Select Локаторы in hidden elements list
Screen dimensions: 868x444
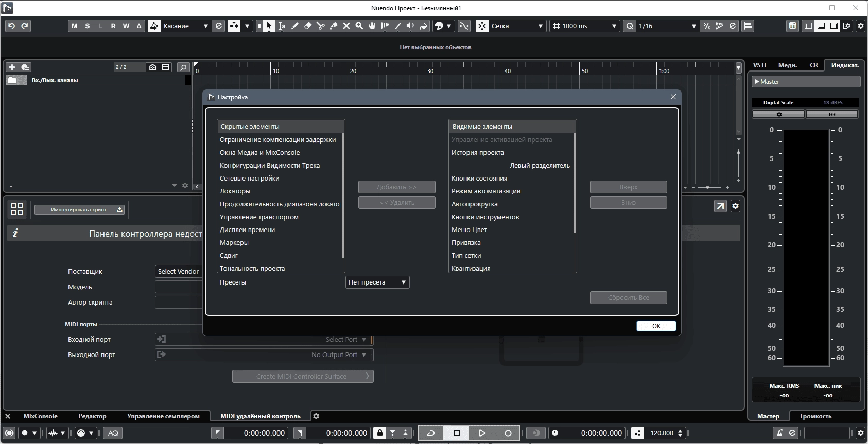coord(280,191)
